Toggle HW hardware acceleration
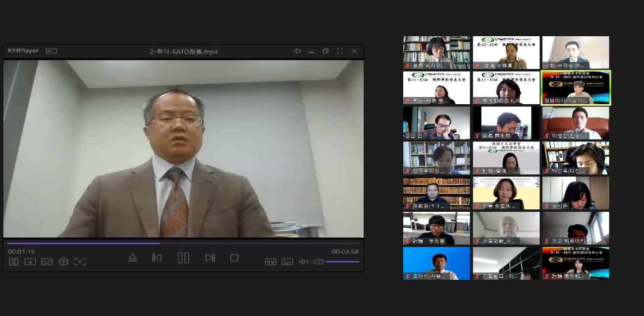 270,261
